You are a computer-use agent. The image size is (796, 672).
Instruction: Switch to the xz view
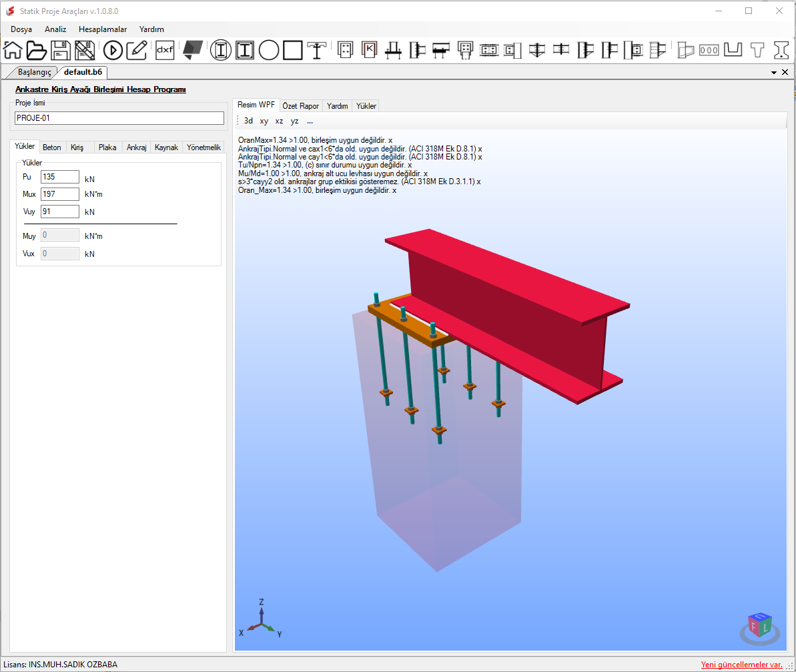click(x=279, y=121)
